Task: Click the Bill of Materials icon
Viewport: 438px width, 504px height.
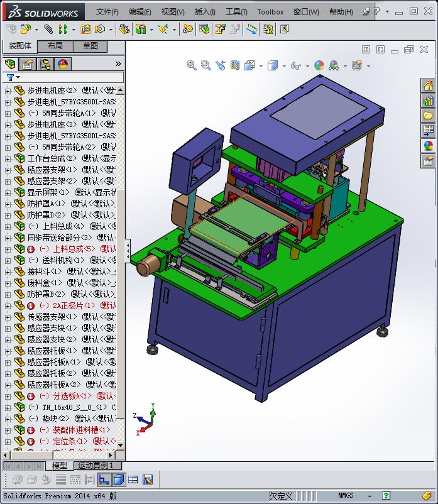Action: [204, 30]
